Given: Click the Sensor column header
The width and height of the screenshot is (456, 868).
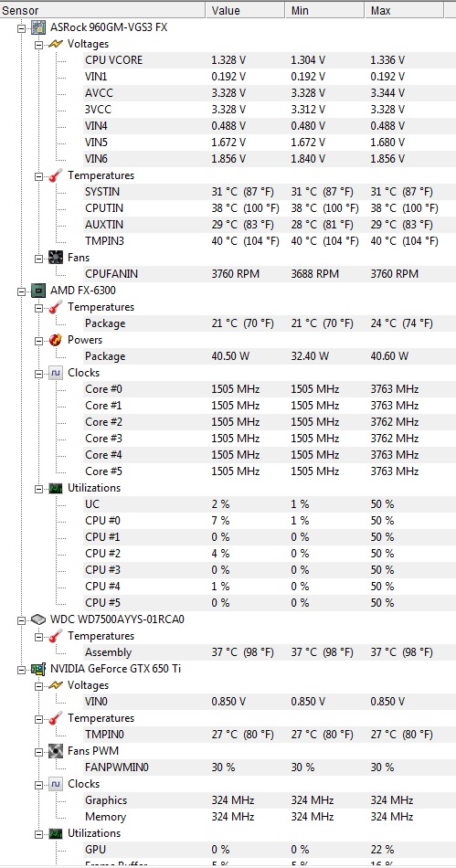Looking at the screenshot, I should pyautogui.click(x=103, y=10).
